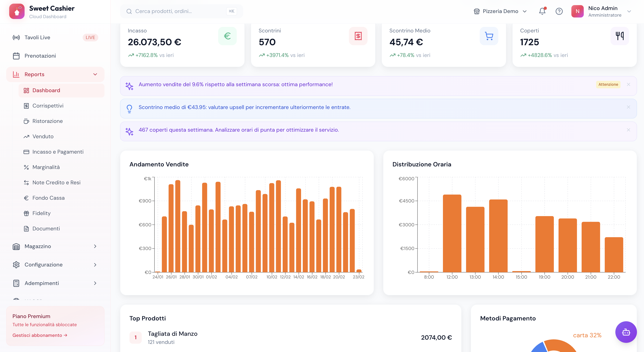
Task: Click the help question mark icon
Action: [x=559, y=11]
